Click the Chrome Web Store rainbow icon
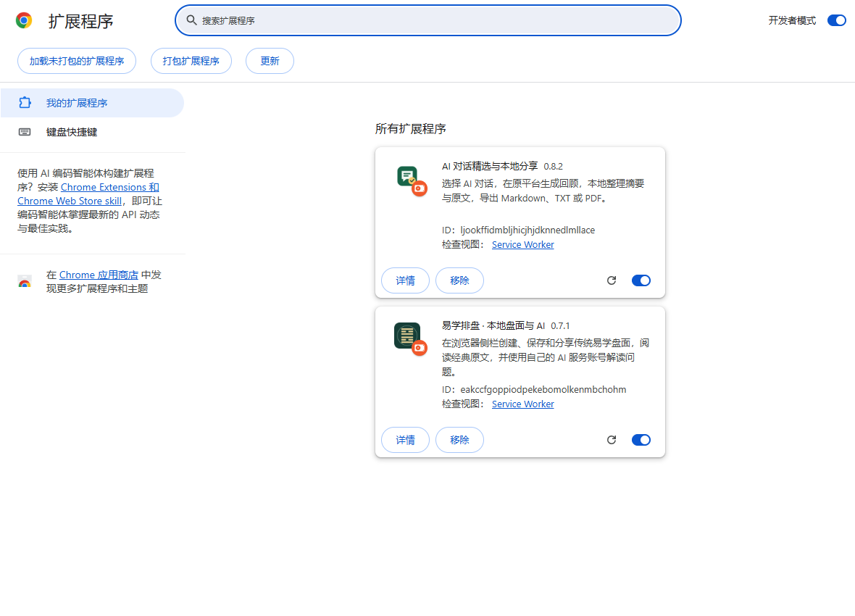This screenshot has width=855, height=616. [25, 281]
